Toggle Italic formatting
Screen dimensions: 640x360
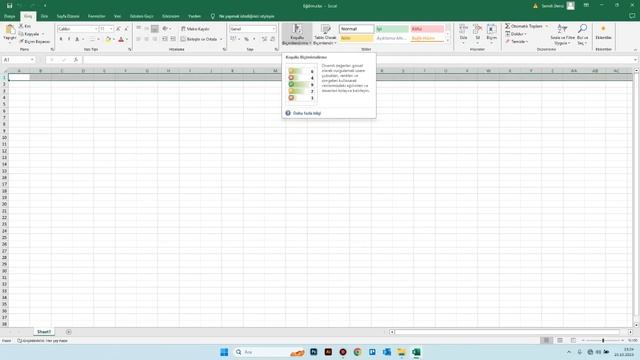tap(69, 39)
